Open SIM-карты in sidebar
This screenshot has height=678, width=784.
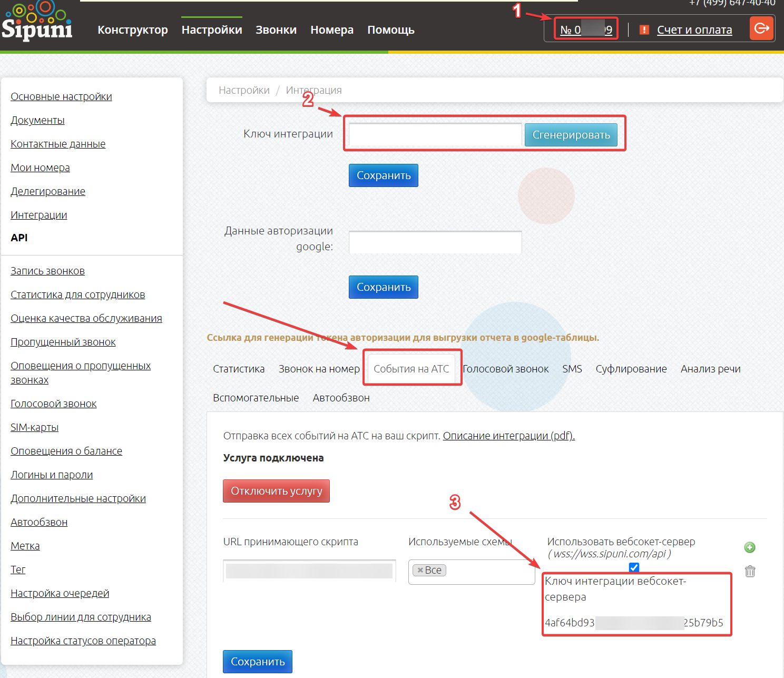(34, 427)
